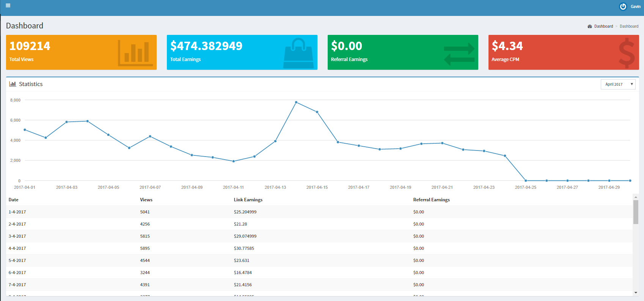Click the table's vertical scrollbar thumb
The width and height of the screenshot is (644, 301).
(636, 212)
